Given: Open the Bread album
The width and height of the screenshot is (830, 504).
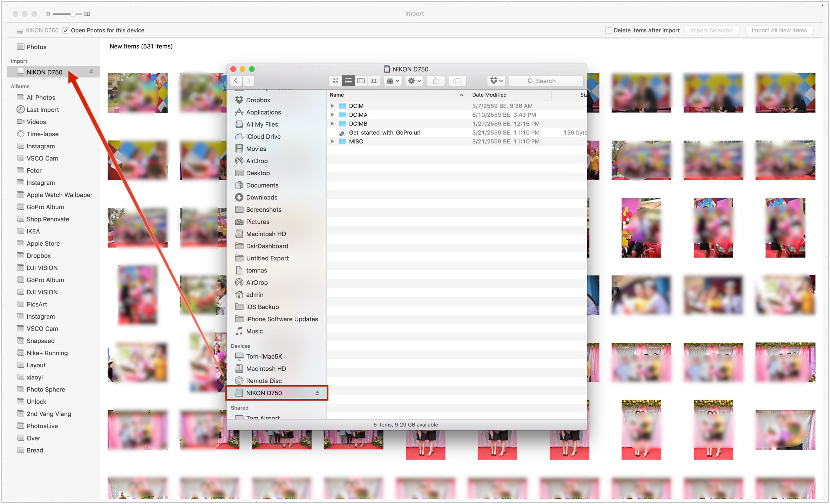Looking at the screenshot, I should [35, 450].
